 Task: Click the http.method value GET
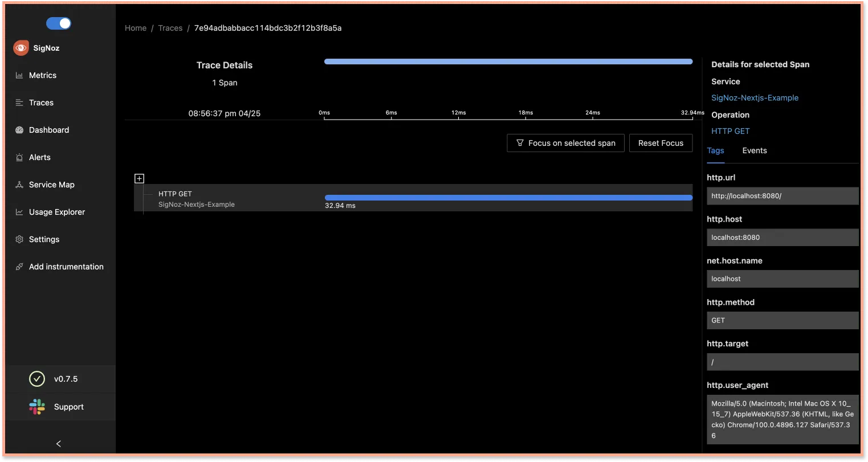pos(783,320)
